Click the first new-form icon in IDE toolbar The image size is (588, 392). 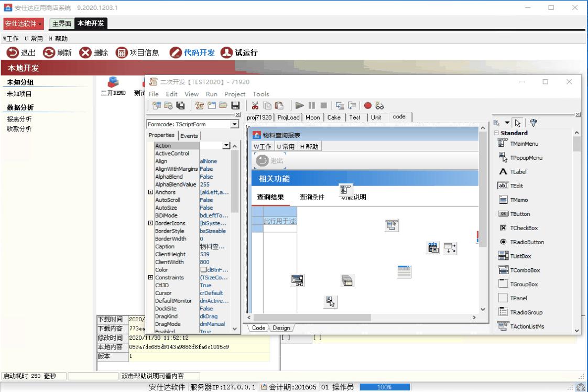[156, 105]
